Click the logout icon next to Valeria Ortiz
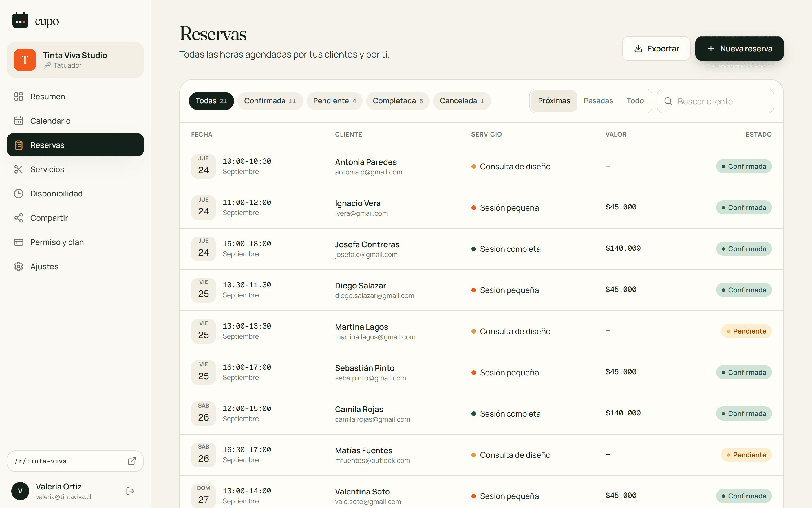The height and width of the screenshot is (508, 812). [x=130, y=491]
